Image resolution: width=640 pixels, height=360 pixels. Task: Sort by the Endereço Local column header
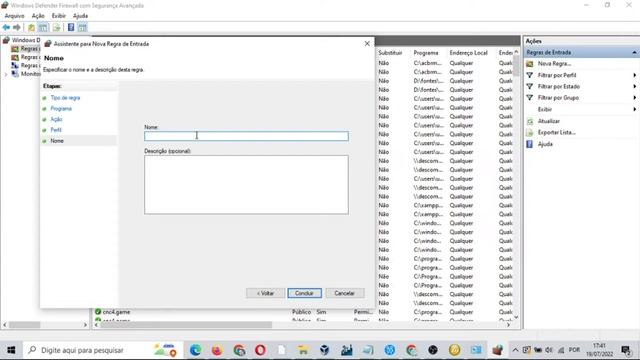(x=469, y=53)
